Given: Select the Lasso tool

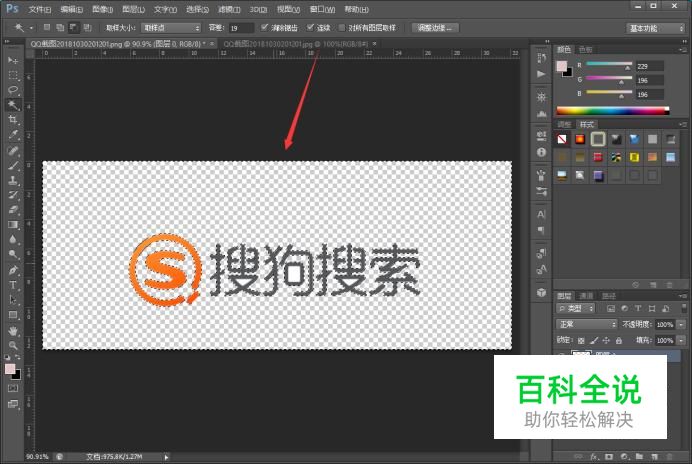Looking at the screenshot, I should point(13,90).
